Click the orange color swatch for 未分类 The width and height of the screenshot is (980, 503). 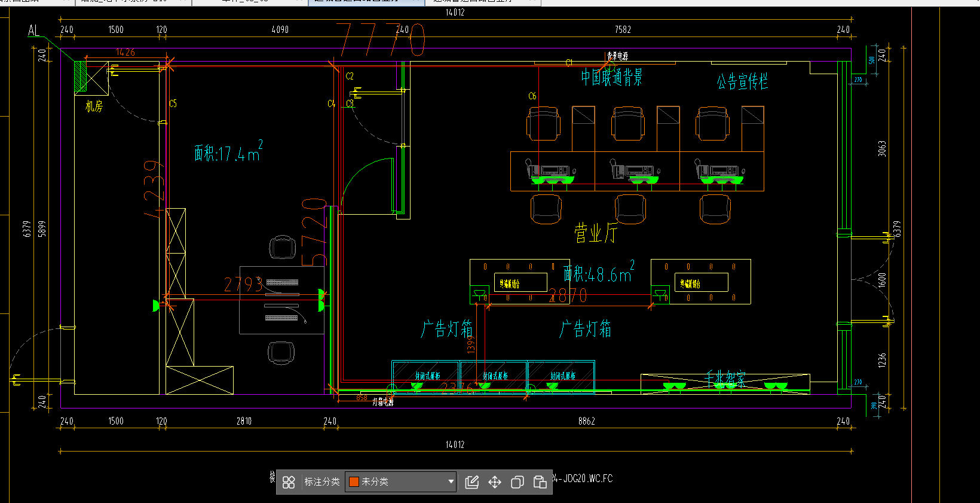click(x=354, y=482)
